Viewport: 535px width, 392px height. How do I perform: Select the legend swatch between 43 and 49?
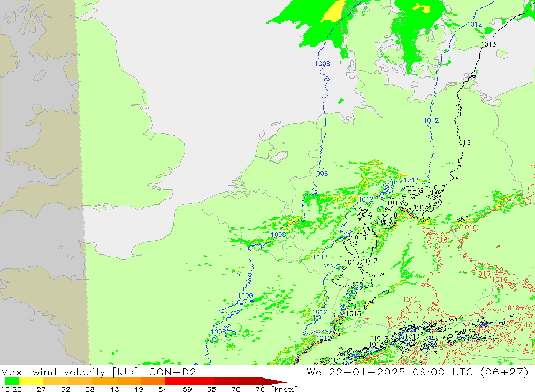(128, 381)
